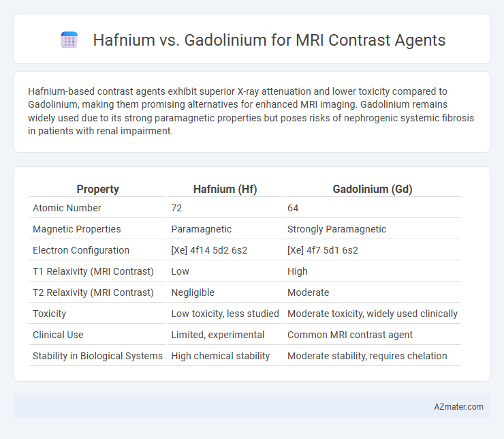This screenshot has height=439, width=504.
Task: Click the 'Limited, experimental' cell
Action: pyautogui.click(x=218, y=335)
